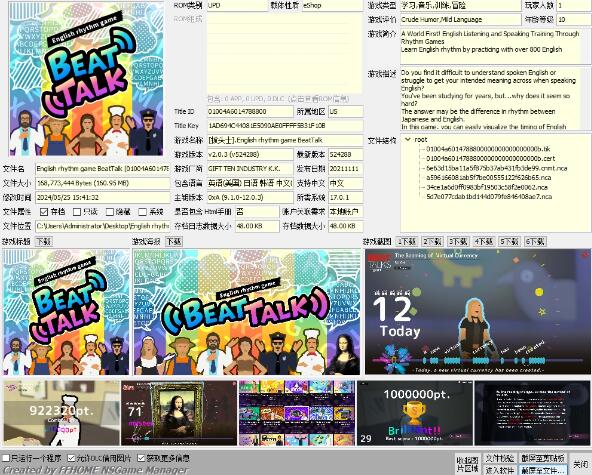Viewport: 592px width, 475px height.
Task: Click the 账户关联需求 field
Action: click(x=346, y=212)
